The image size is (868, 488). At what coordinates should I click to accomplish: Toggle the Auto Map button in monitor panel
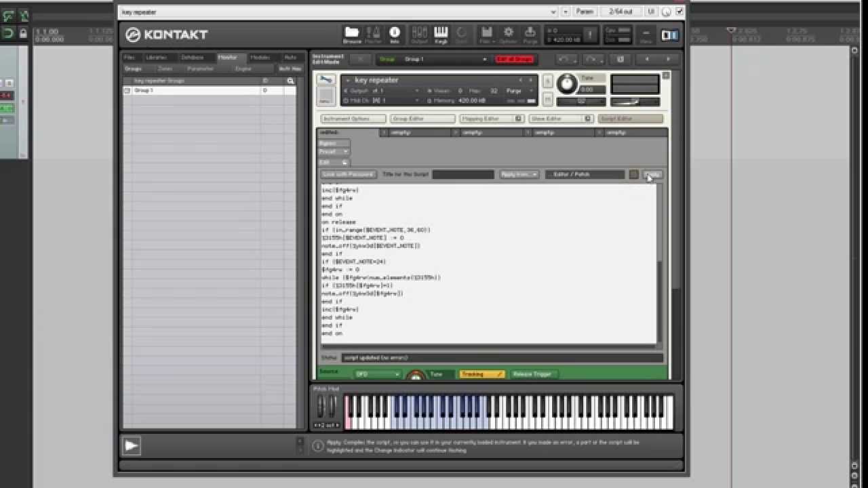click(290, 68)
